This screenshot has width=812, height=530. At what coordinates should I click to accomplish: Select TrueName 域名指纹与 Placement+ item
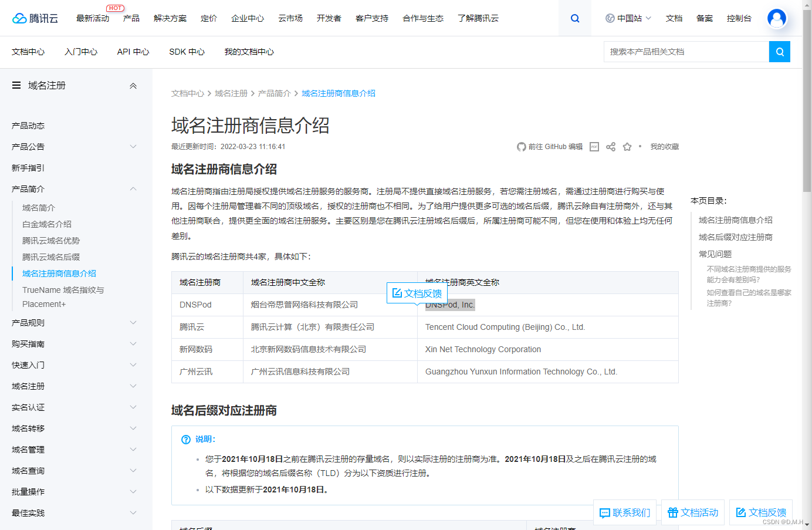coord(63,297)
